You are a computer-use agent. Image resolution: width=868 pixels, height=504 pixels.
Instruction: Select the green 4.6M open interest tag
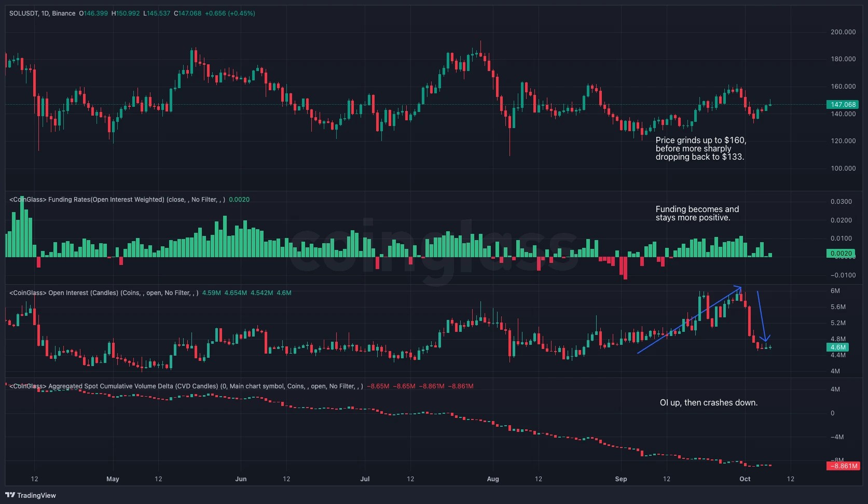coord(839,347)
